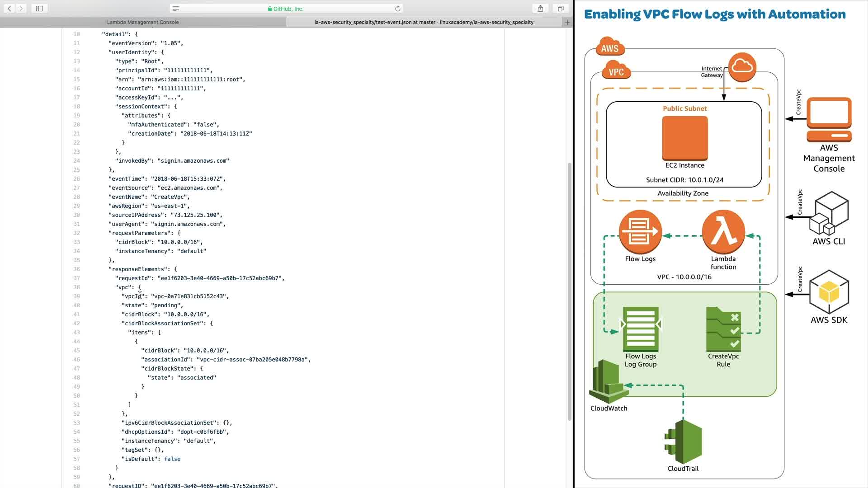Click the CloudTrail icon in diagram

(x=683, y=442)
